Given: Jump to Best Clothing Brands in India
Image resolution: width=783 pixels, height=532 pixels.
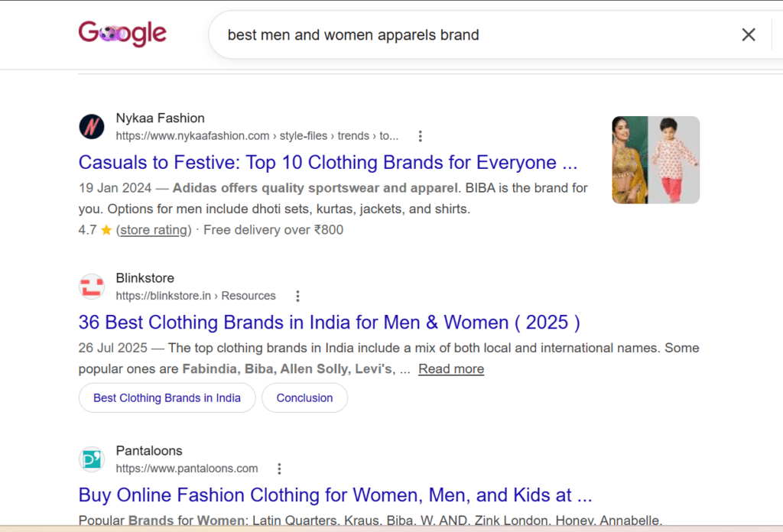Looking at the screenshot, I should (x=167, y=397).
